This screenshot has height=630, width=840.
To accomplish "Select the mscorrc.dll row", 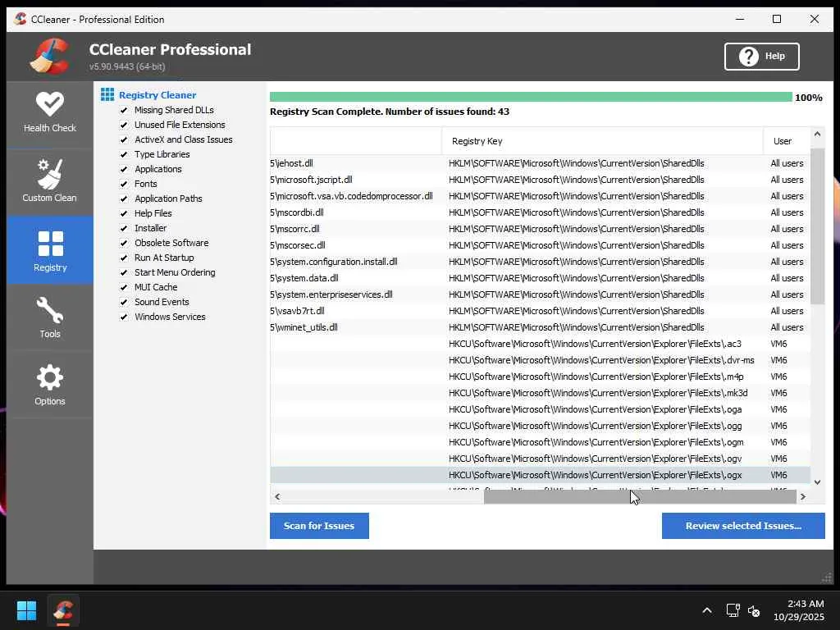I will click(540, 229).
